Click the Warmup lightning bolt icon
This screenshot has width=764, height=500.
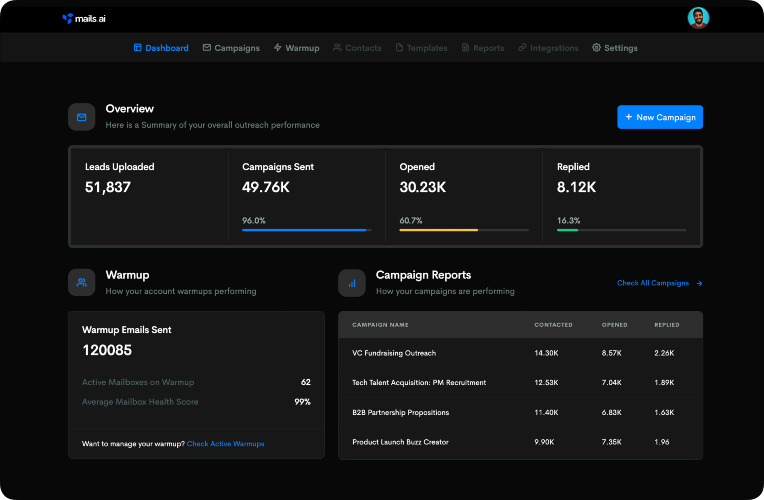click(x=278, y=47)
